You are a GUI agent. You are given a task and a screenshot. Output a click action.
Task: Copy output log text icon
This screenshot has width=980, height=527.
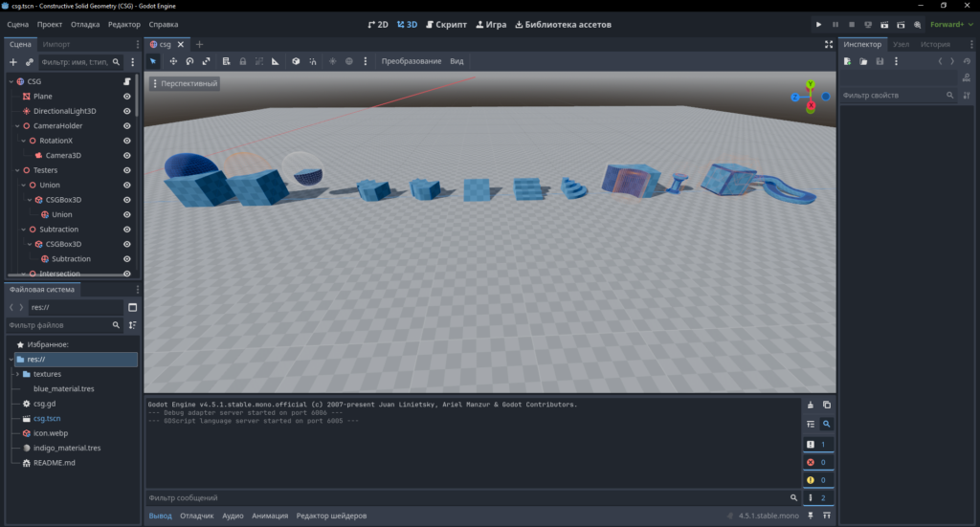(x=827, y=405)
